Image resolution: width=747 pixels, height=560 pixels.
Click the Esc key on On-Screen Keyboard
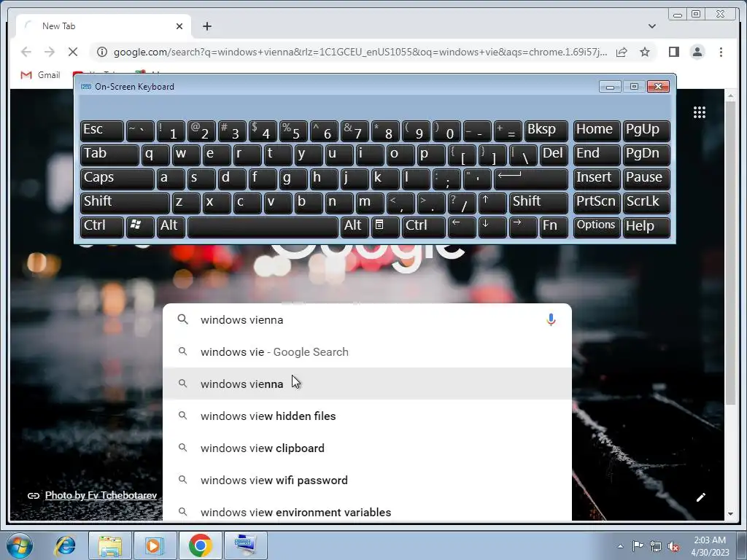(102, 131)
